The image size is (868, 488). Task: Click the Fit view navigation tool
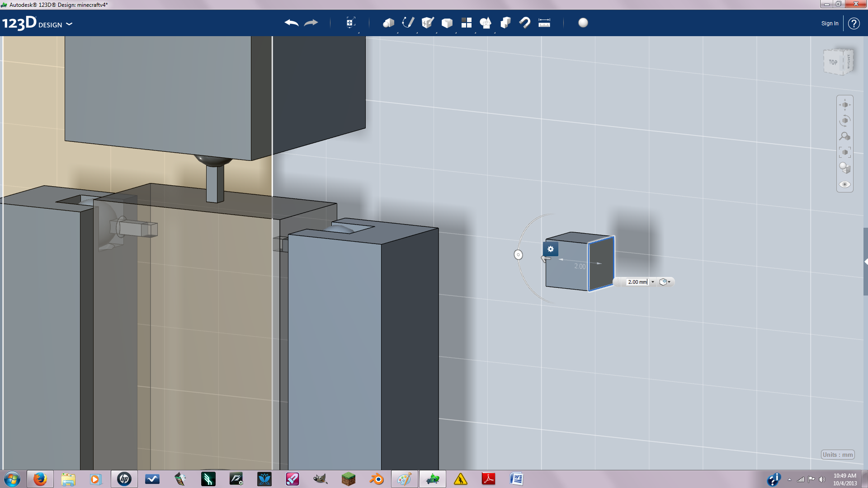click(x=845, y=152)
